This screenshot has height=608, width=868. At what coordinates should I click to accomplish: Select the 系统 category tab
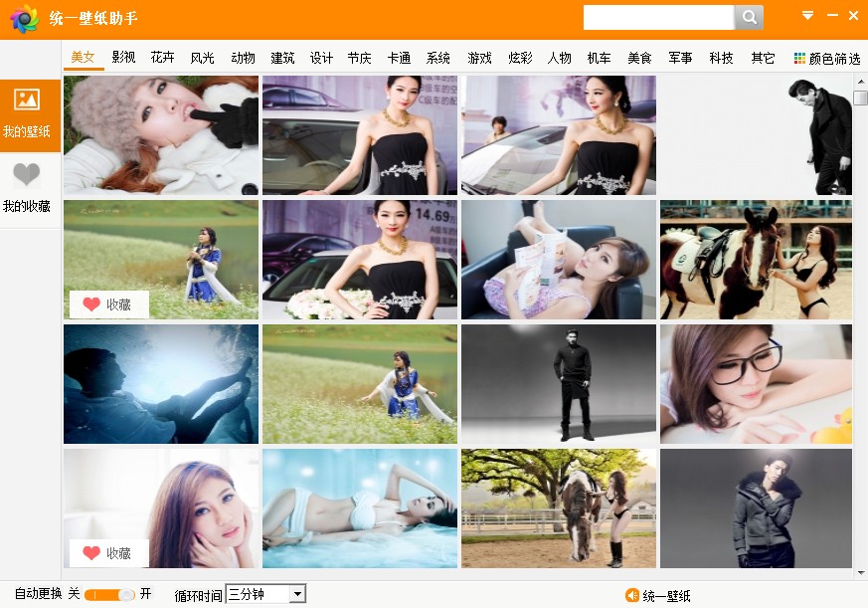point(438,58)
